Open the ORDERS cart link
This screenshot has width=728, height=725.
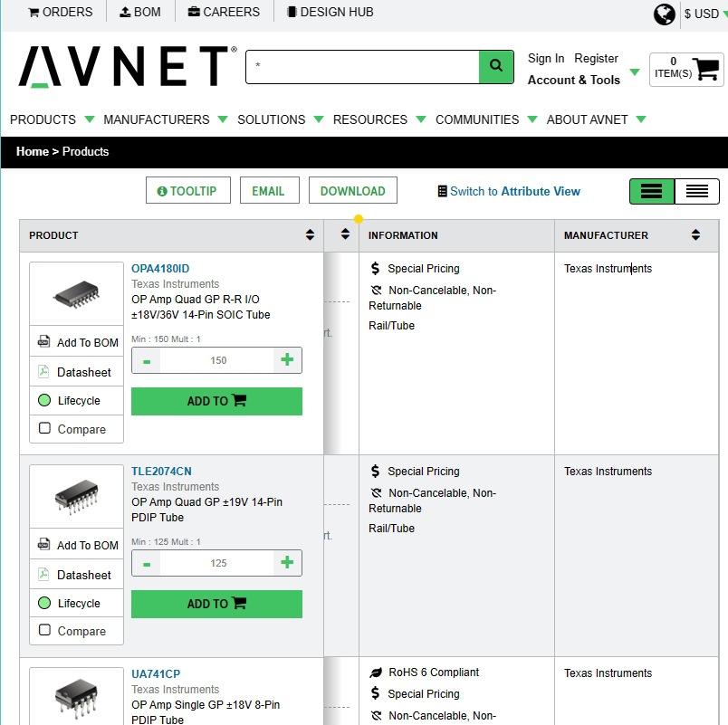coord(61,12)
